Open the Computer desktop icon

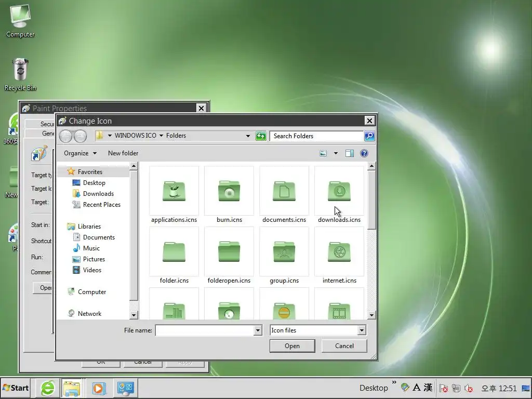point(20,21)
